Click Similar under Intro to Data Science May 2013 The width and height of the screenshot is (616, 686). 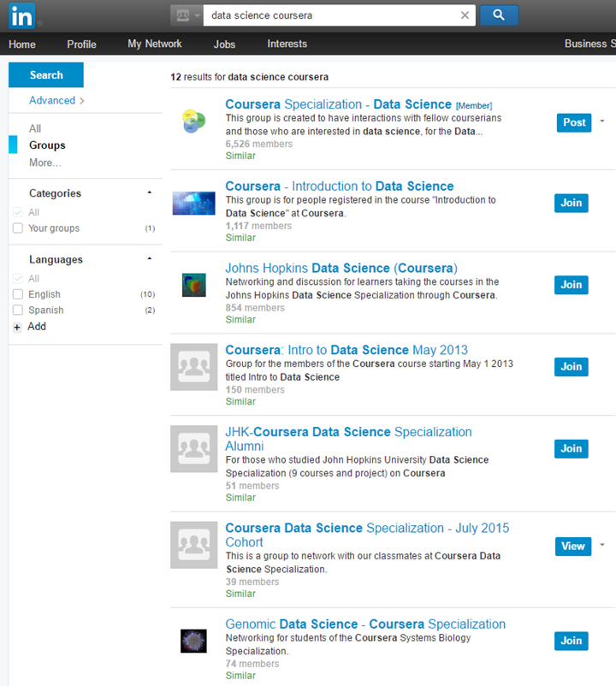(x=240, y=401)
